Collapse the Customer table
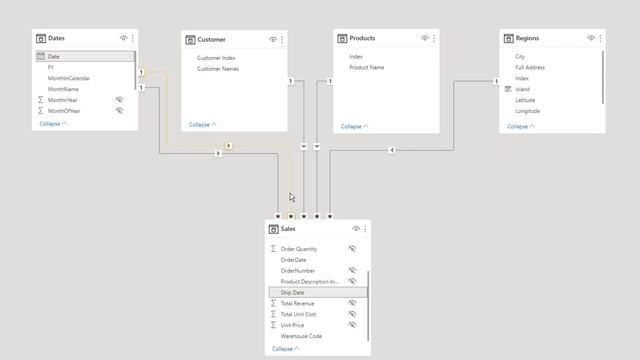The height and width of the screenshot is (360, 640). tap(202, 124)
